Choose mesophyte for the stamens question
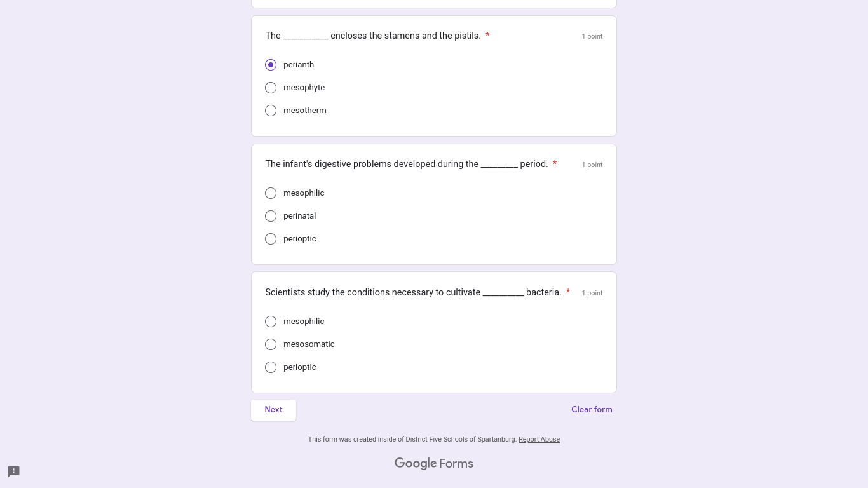The width and height of the screenshot is (868, 488). tap(271, 88)
